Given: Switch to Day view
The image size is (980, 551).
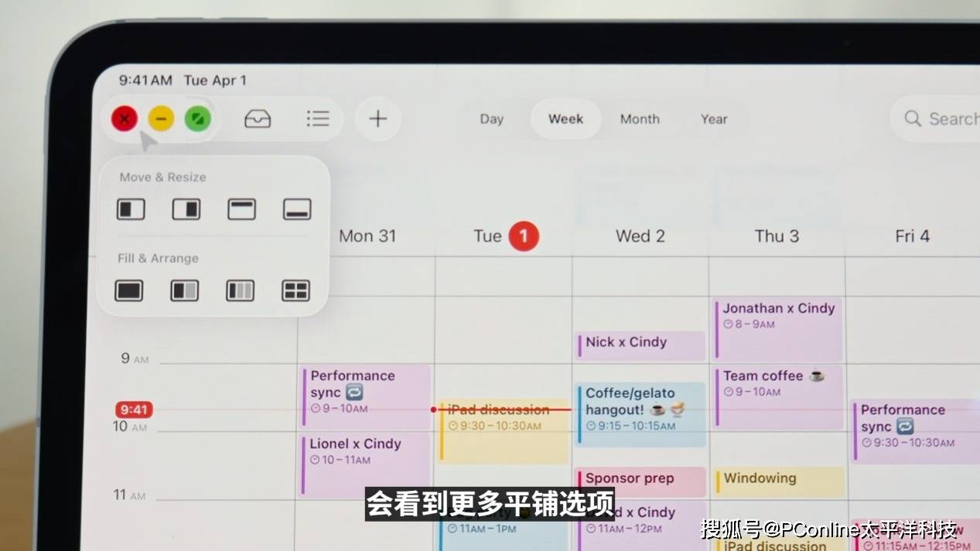Looking at the screenshot, I should (x=491, y=119).
